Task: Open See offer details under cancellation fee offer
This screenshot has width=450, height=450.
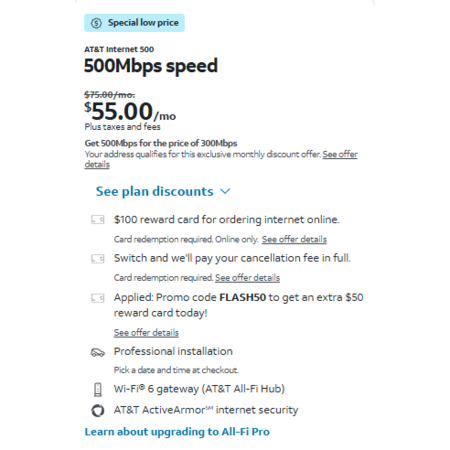Action: [247, 278]
